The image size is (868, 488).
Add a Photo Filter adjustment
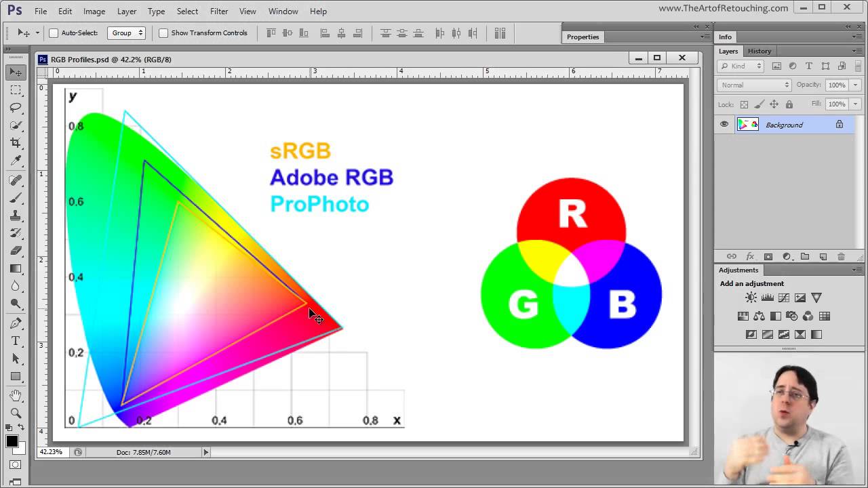click(791, 316)
